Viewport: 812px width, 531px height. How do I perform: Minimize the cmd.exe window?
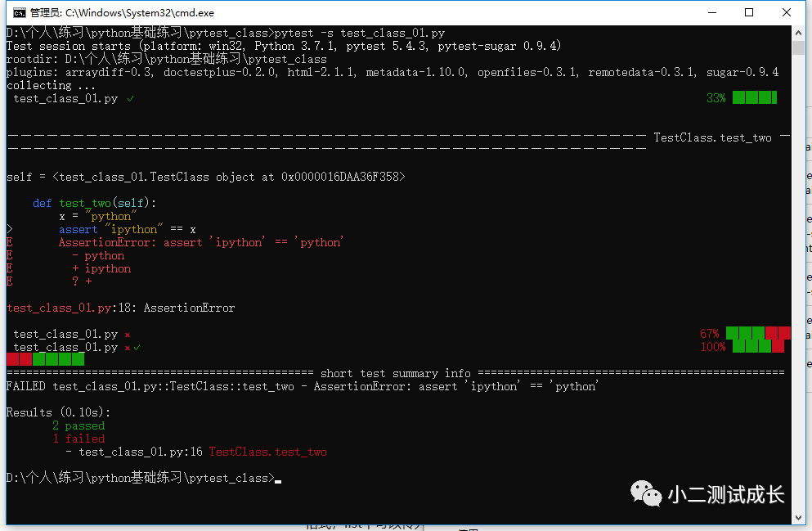[x=712, y=12]
